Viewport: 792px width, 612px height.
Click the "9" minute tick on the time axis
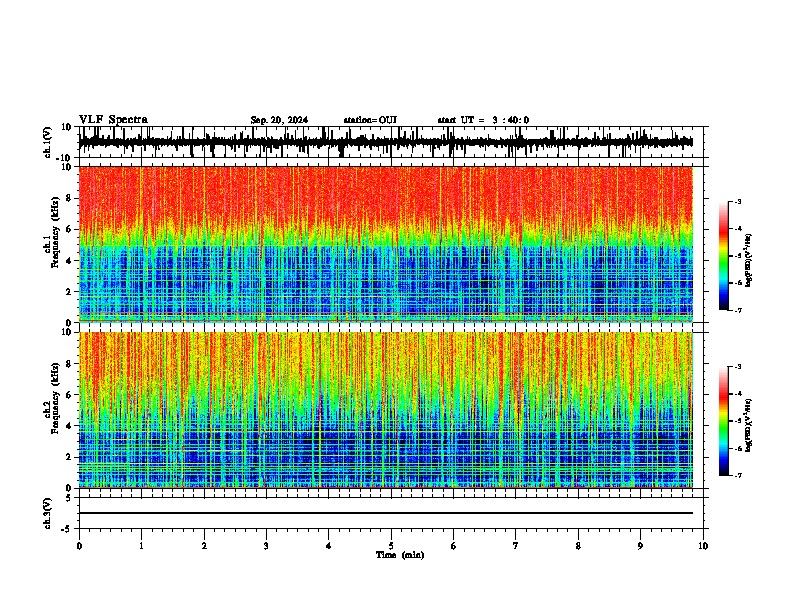tap(640, 546)
